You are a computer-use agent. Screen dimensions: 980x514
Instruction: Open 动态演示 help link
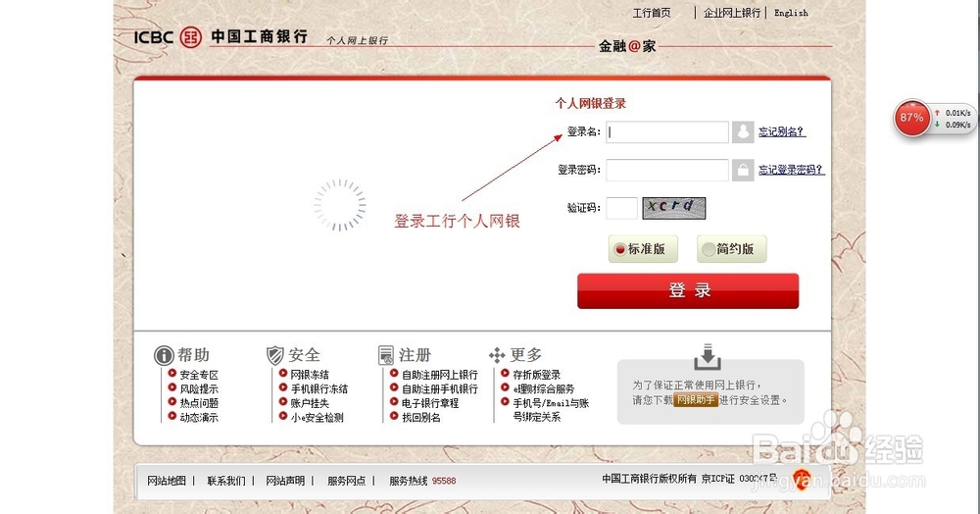(199, 418)
